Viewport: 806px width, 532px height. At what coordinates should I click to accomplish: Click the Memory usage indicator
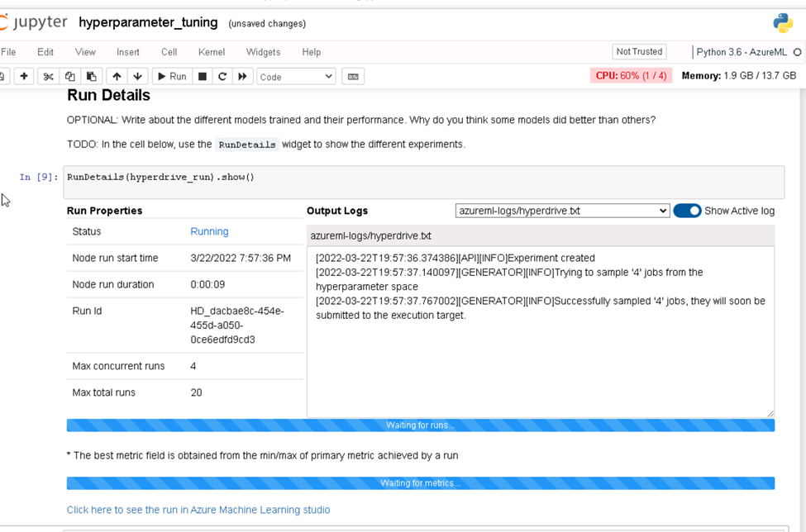pos(739,76)
